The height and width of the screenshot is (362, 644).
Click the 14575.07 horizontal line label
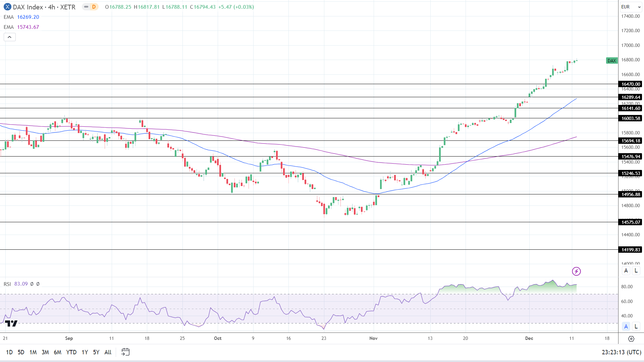pos(631,222)
